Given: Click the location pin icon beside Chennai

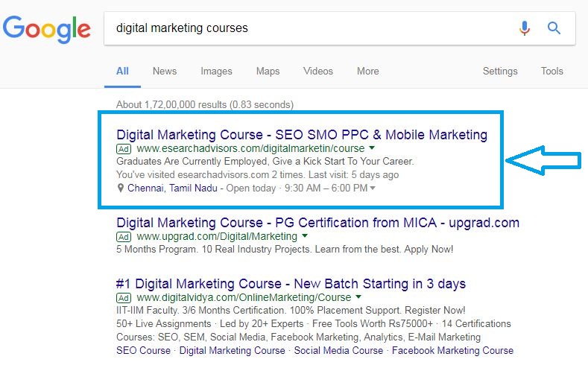Looking at the screenshot, I should click(x=121, y=188).
